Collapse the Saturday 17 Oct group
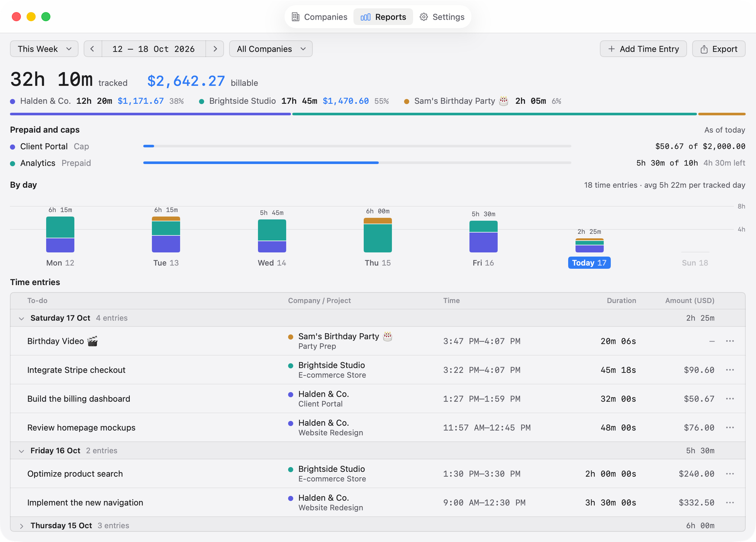The width and height of the screenshot is (756, 542). point(22,318)
